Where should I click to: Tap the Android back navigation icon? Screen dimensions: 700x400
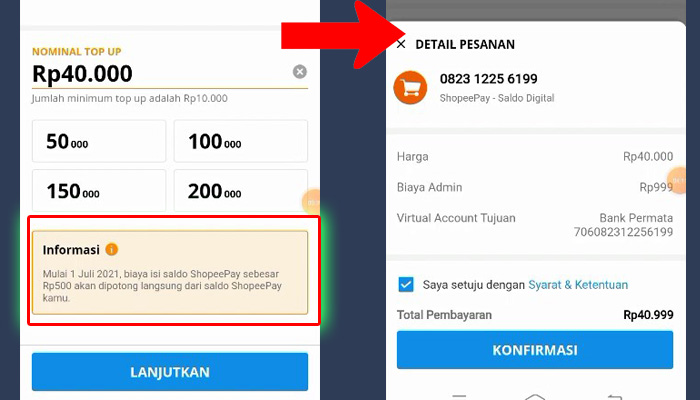[614, 397]
